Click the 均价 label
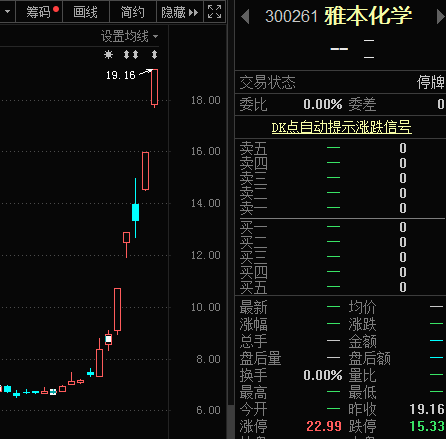 point(362,307)
